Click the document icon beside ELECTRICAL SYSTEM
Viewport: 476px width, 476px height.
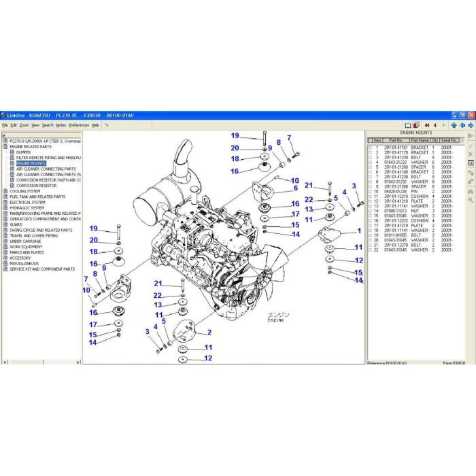point(5,202)
